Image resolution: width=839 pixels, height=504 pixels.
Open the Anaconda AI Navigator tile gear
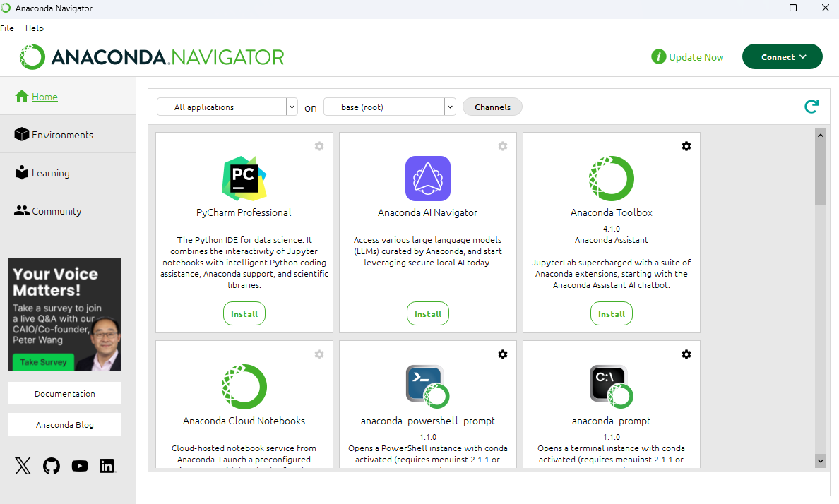(x=502, y=146)
